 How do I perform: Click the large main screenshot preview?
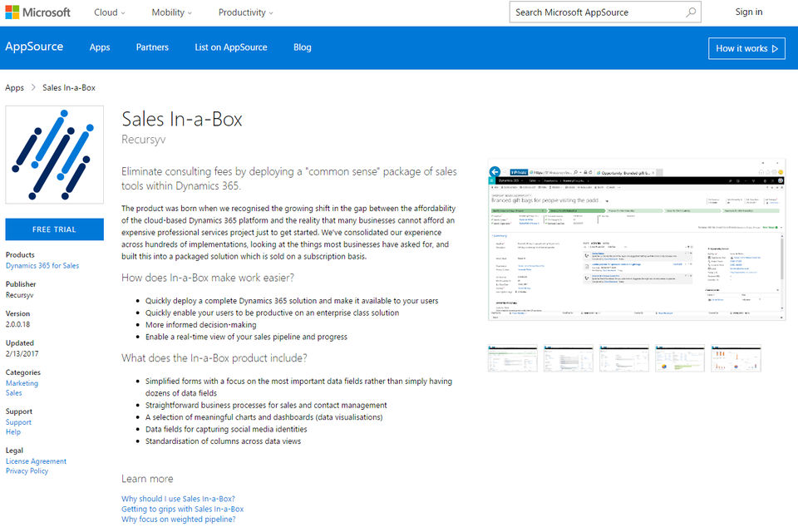pos(637,239)
